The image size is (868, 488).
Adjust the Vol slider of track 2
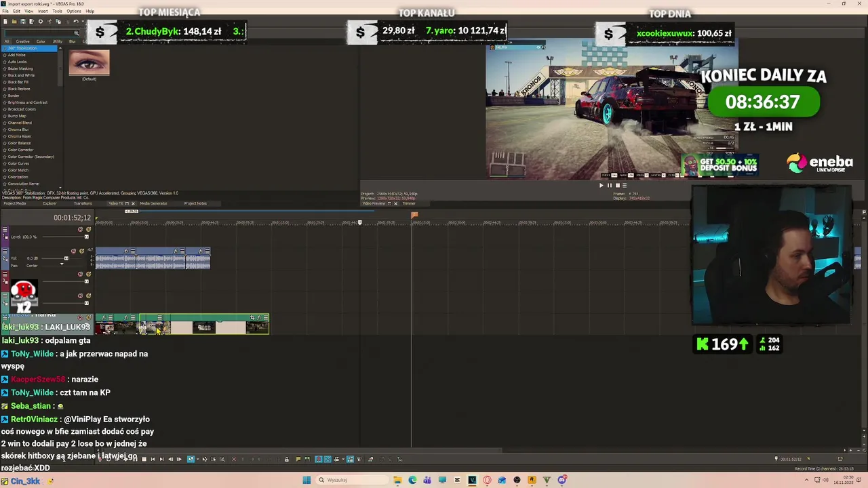[66, 258]
